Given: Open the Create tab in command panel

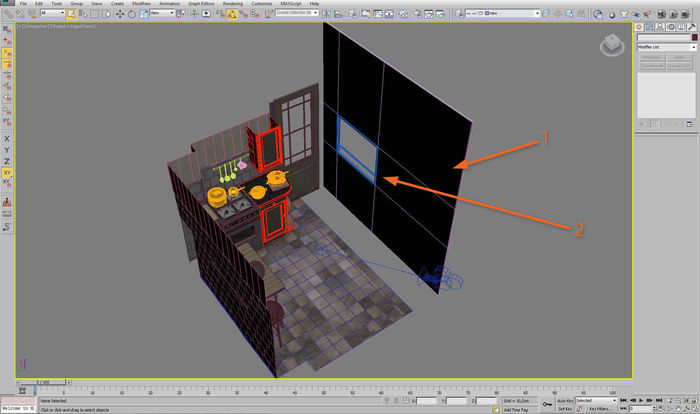Looking at the screenshot, I should [639, 27].
